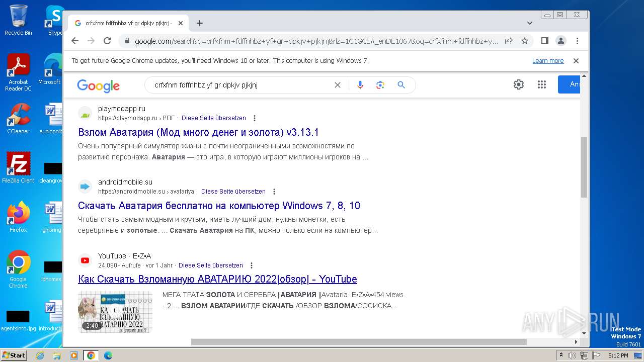Open the androidmobile.su result title link
Viewport: 644px width, 362px height.
pyautogui.click(x=219, y=206)
